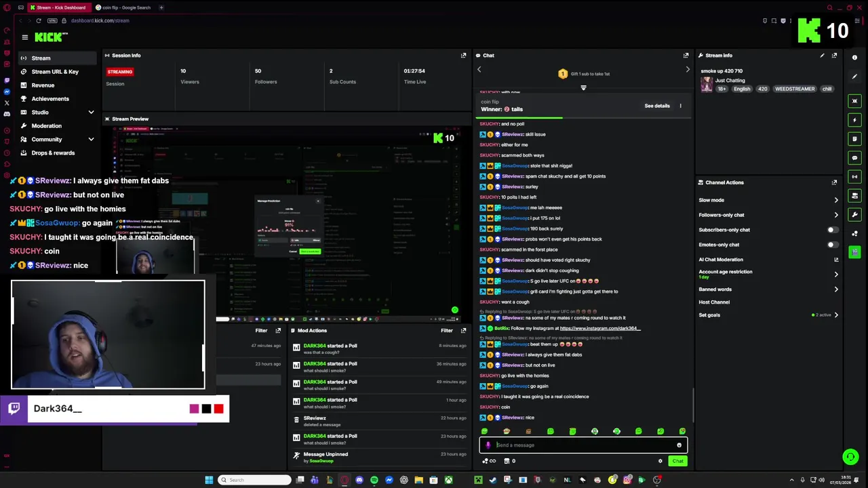Click the WEEDSTREAMER tag

pyautogui.click(x=795, y=89)
